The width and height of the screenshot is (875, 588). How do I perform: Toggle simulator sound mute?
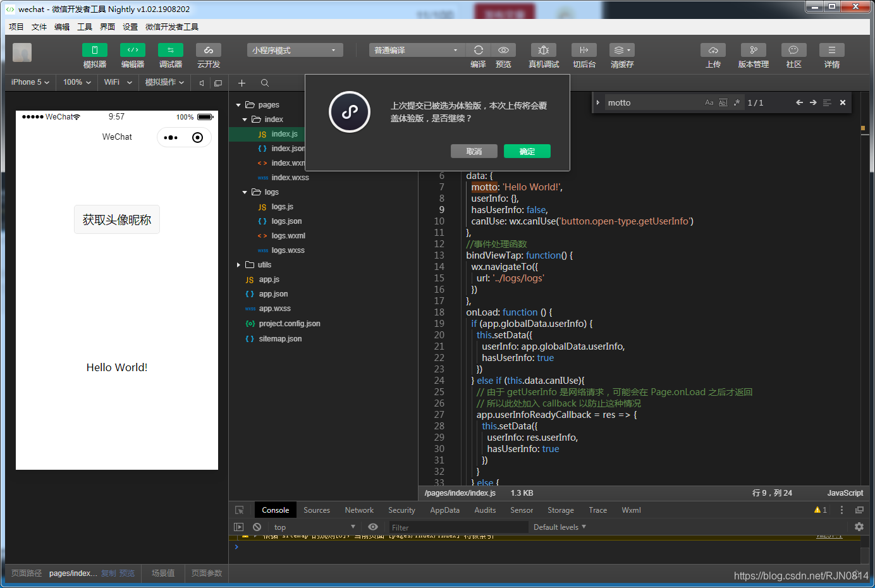202,83
